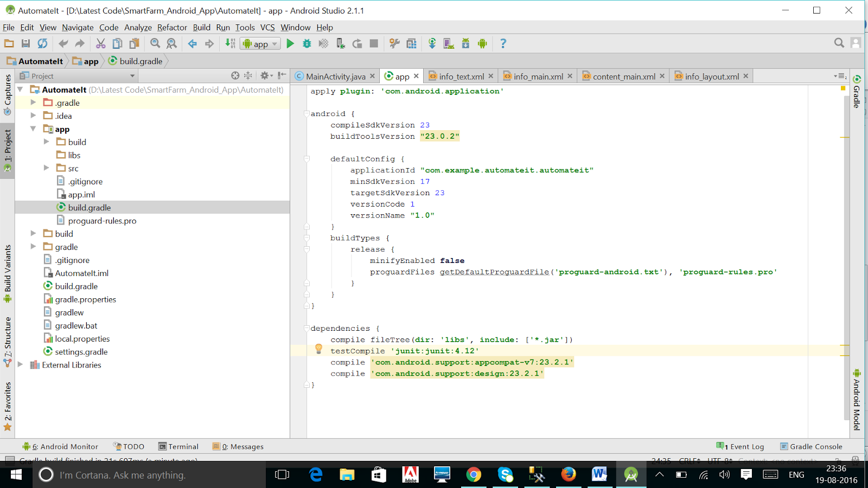The width and height of the screenshot is (868, 488).
Task: Collapse the app module node
Action: [x=33, y=129]
